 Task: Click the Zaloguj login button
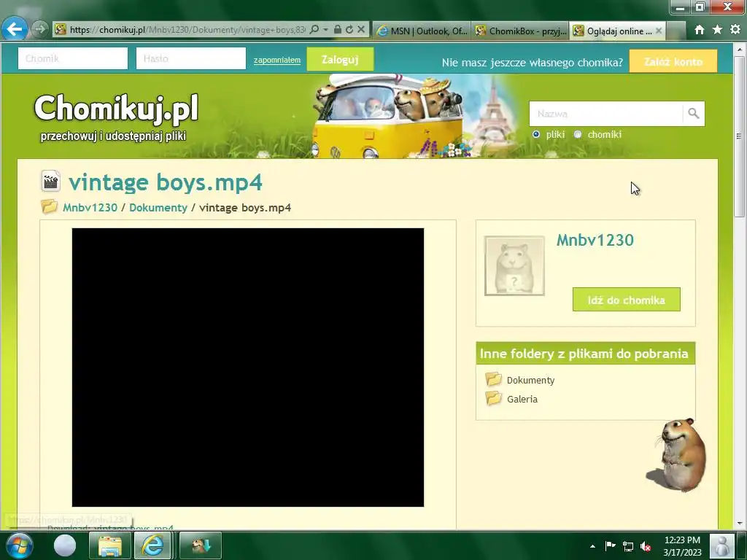tap(340, 59)
